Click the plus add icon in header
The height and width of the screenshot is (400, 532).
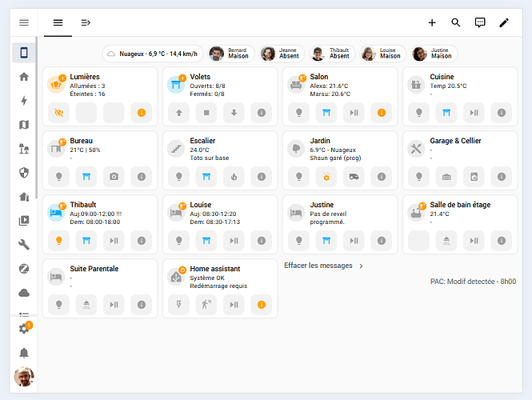[x=432, y=22]
